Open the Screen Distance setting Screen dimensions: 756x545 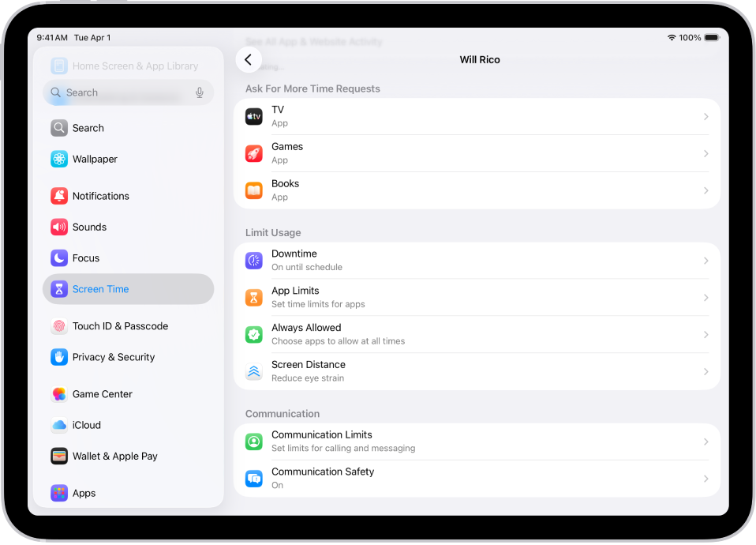click(477, 372)
